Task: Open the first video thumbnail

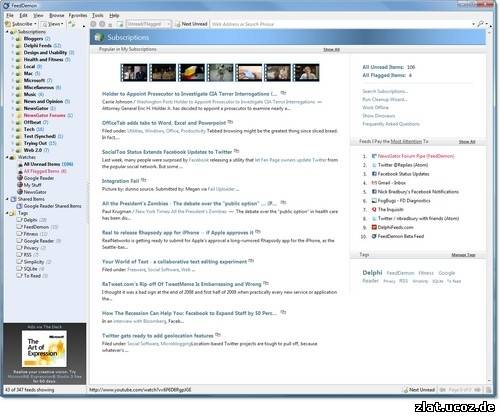Action: coord(134,73)
